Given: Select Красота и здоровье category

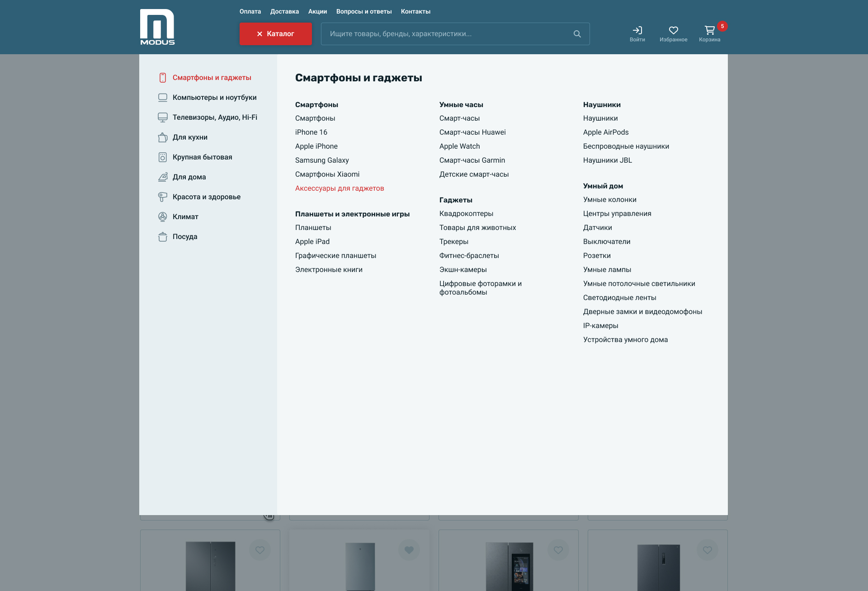Looking at the screenshot, I should [x=207, y=197].
